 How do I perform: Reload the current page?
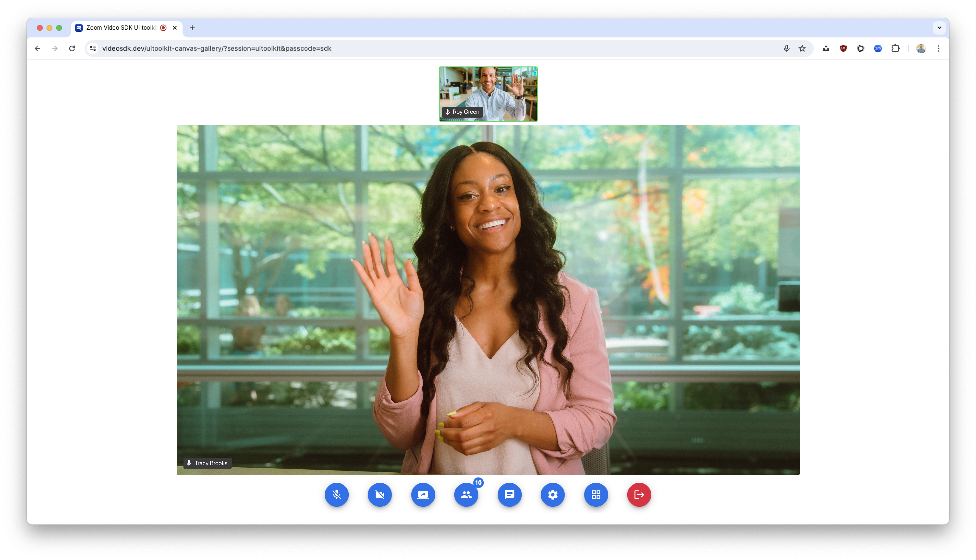[72, 48]
